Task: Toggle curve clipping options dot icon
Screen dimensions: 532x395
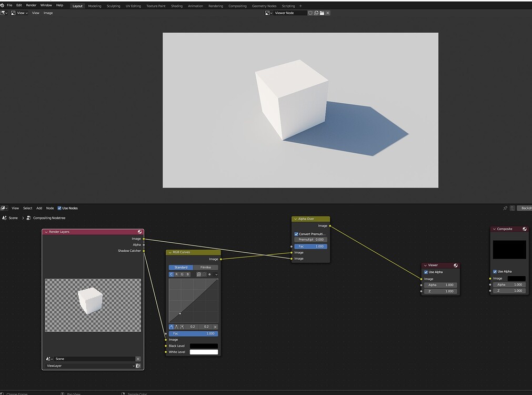Action: (x=209, y=274)
